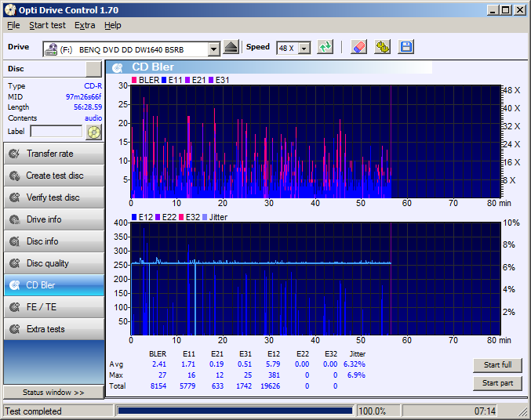Viewport: 531px width, 420px height.
Task: Switch to Verify test disc
Action: point(54,197)
